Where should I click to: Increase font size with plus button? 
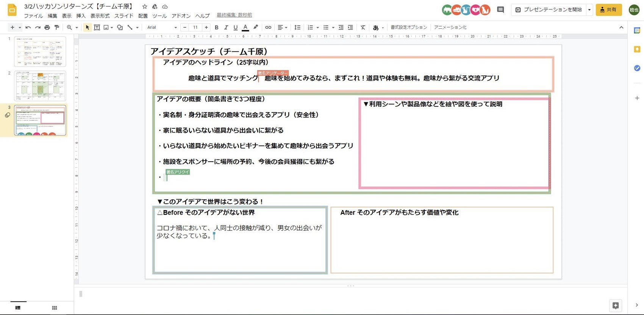(206, 27)
